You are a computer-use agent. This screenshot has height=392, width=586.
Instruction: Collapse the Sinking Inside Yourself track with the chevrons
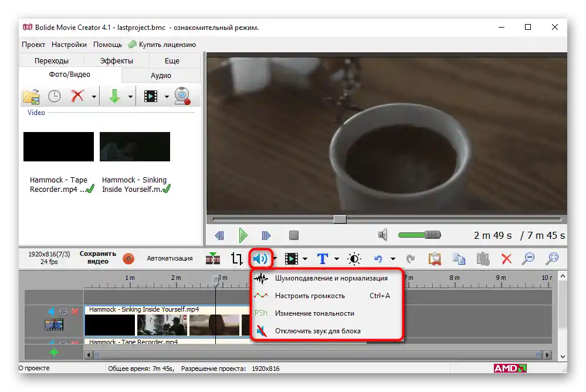click(63, 311)
